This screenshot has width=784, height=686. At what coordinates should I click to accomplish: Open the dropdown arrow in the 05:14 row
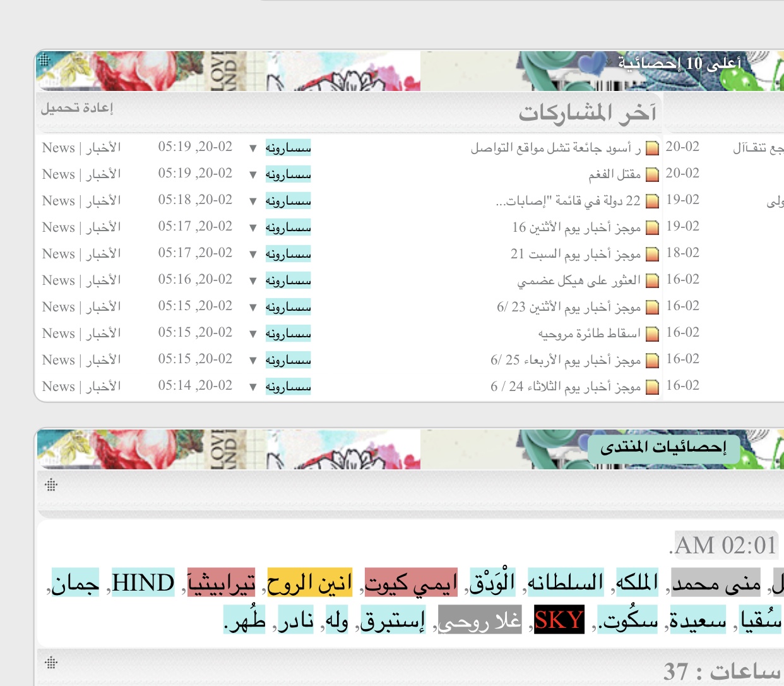coord(252,387)
